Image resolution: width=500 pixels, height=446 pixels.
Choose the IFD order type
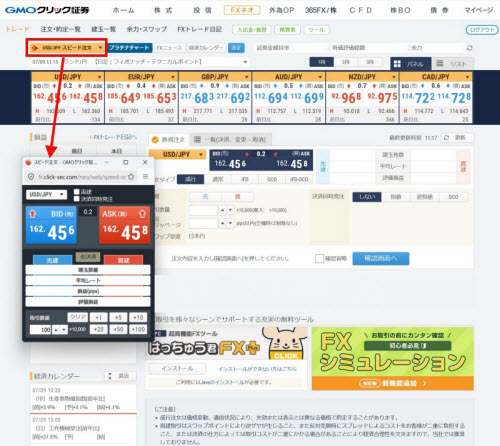click(245, 179)
